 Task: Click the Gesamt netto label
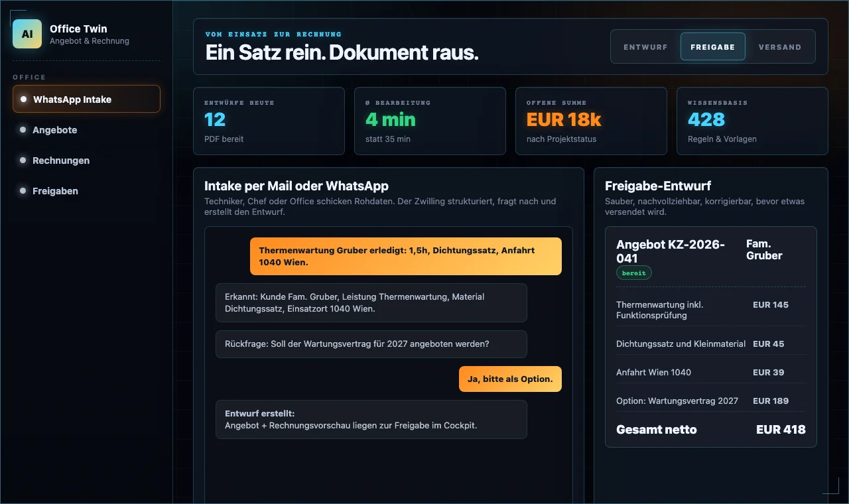(x=657, y=429)
